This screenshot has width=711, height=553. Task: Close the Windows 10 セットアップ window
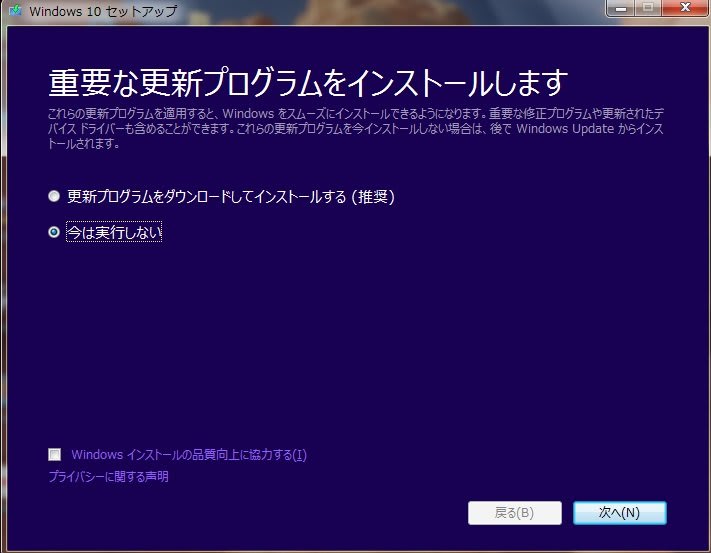coord(684,9)
